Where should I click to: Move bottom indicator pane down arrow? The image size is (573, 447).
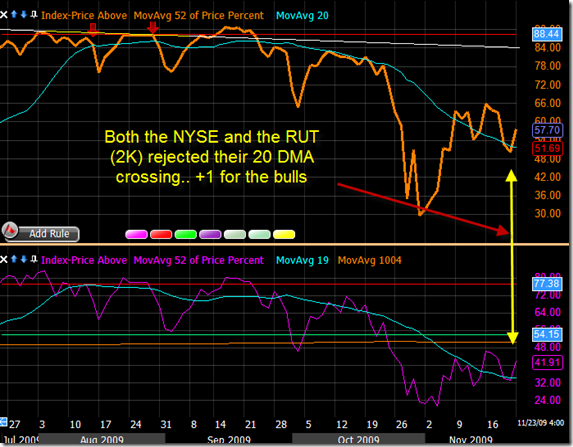click(24, 259)
